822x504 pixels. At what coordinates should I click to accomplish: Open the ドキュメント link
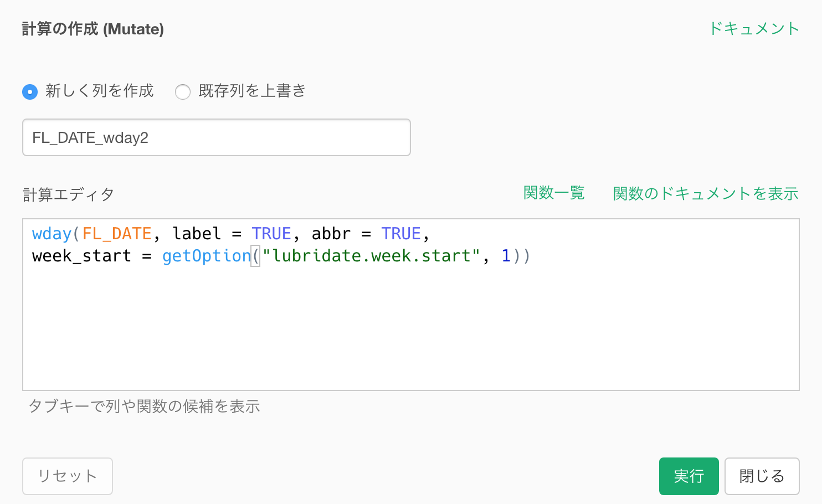754,28
